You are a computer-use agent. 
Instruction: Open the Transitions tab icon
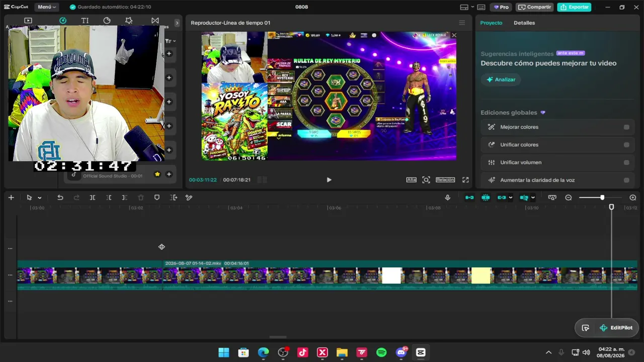[x=155, y=21]
